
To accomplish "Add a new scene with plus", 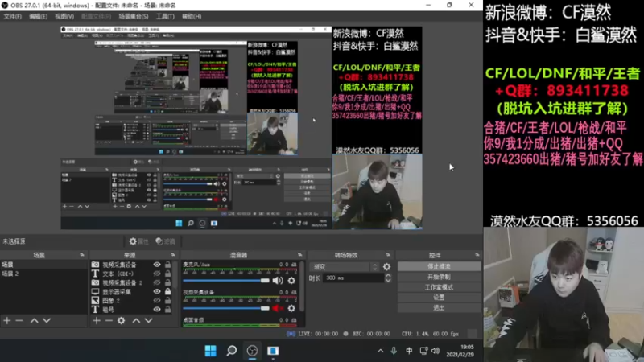I will click(x=7, y=320).
